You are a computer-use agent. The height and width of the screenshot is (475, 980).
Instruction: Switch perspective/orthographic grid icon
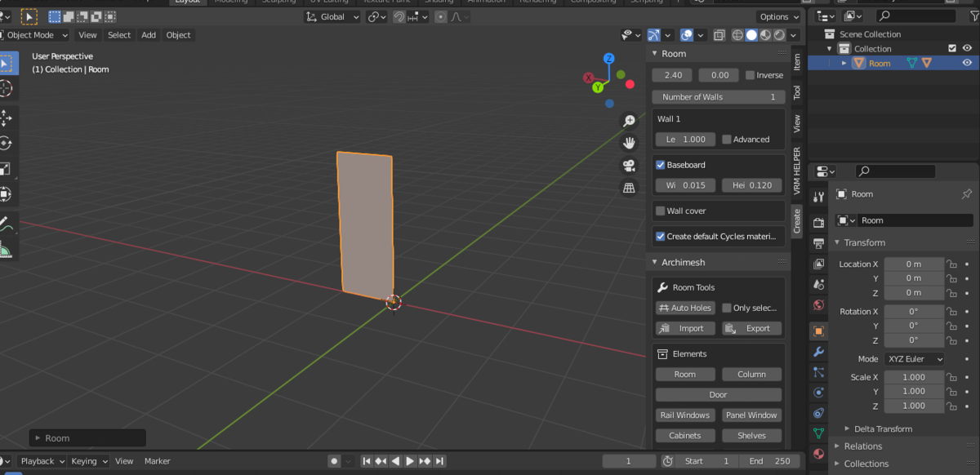tap(630, 188)
